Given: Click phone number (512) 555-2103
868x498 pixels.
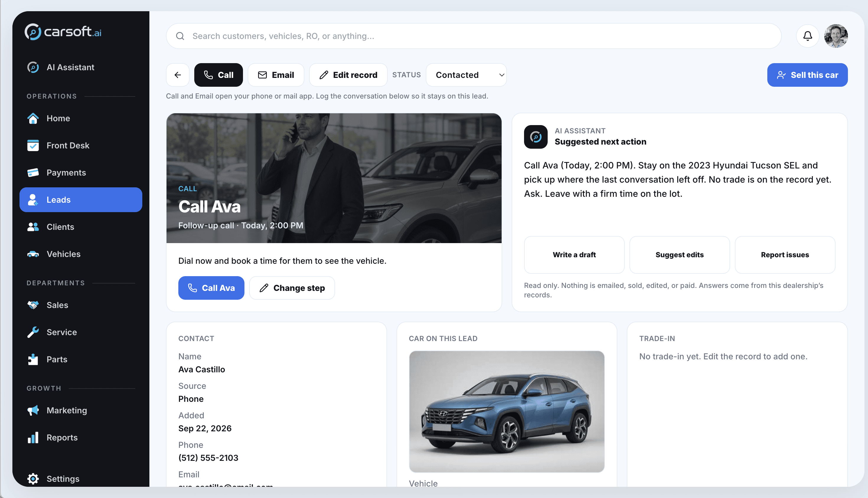Looking at the screenshot, I should pyautogui.click(x=208, y=458).
